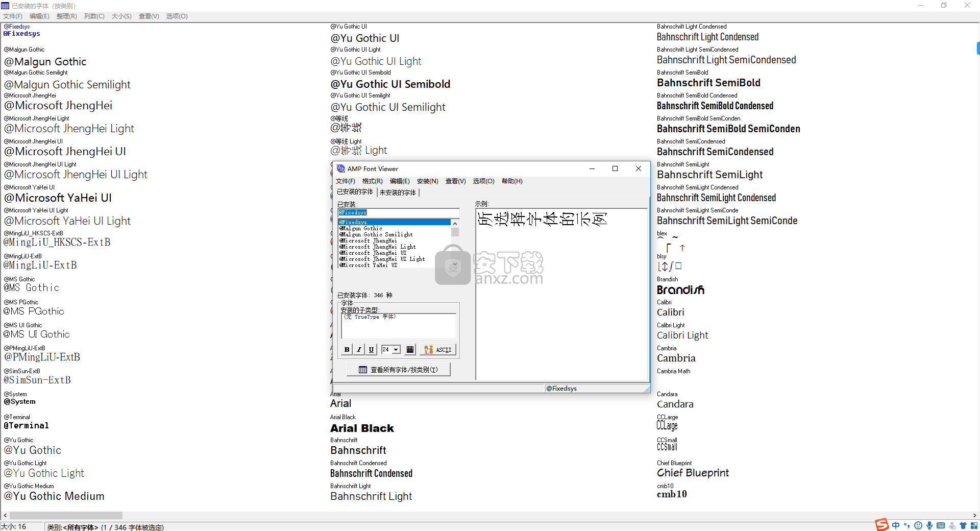Select Calibri Light font sample

tap(682, 335)
